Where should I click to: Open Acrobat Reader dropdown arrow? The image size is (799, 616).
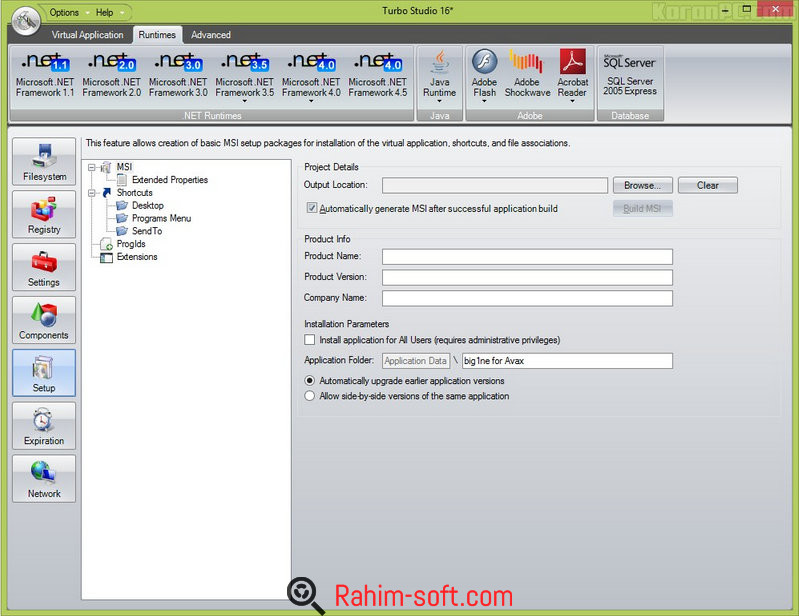click(x=572, y=101)
